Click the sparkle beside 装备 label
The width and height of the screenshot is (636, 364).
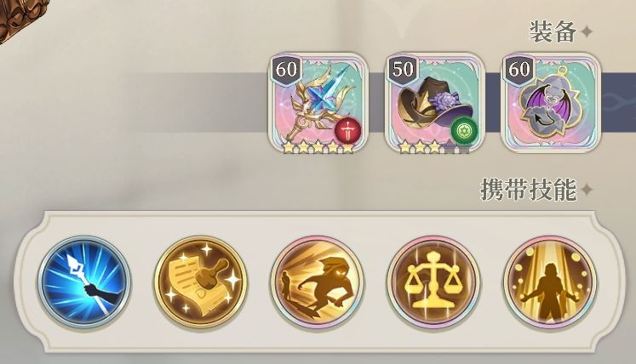click(587, 31)
